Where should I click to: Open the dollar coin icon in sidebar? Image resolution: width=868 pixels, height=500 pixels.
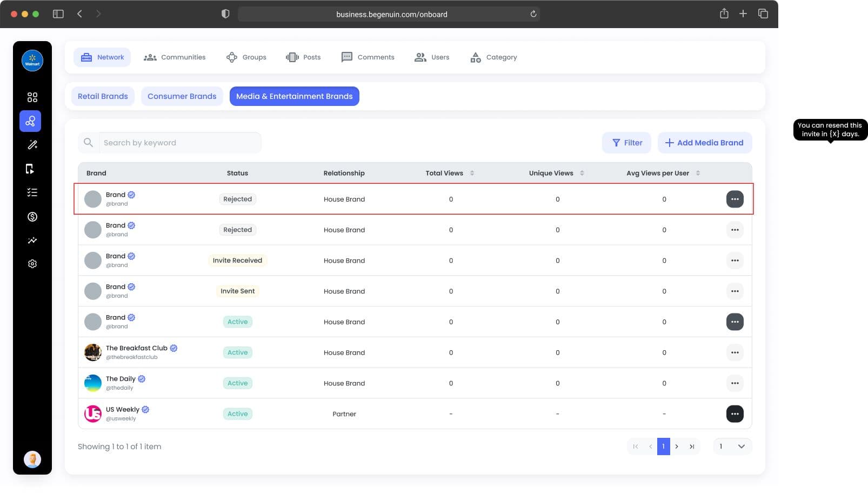tap(32, 217)
